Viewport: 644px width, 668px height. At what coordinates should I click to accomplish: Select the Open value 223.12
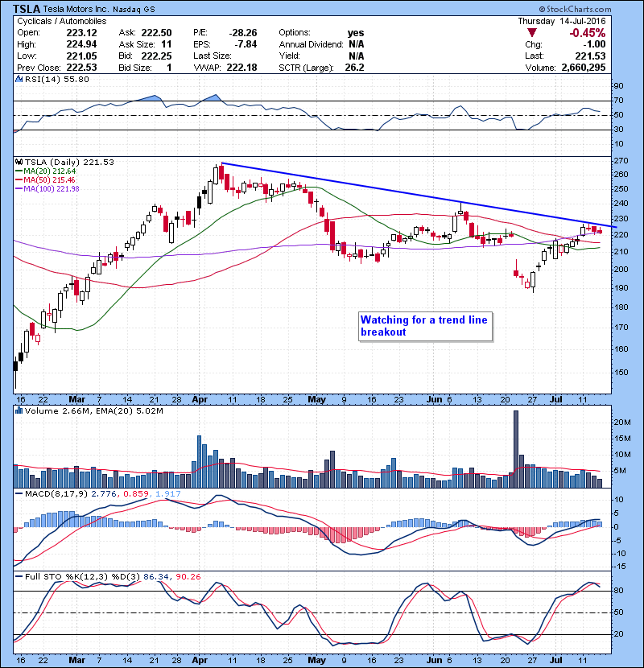(81, 33)
